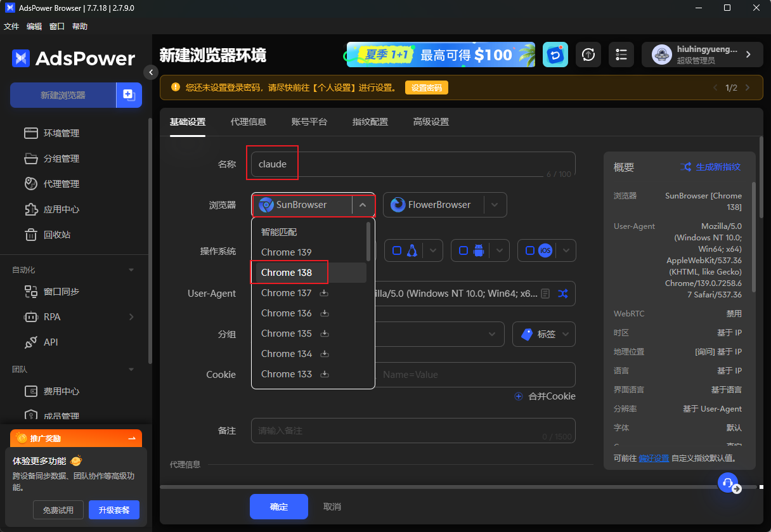Expand the iOS version dropdown

pyautogui.click(x=566, y=250)
